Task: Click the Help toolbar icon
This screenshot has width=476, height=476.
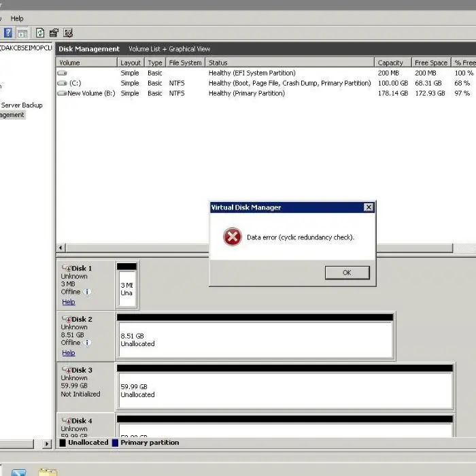Action: click(8, 33)
